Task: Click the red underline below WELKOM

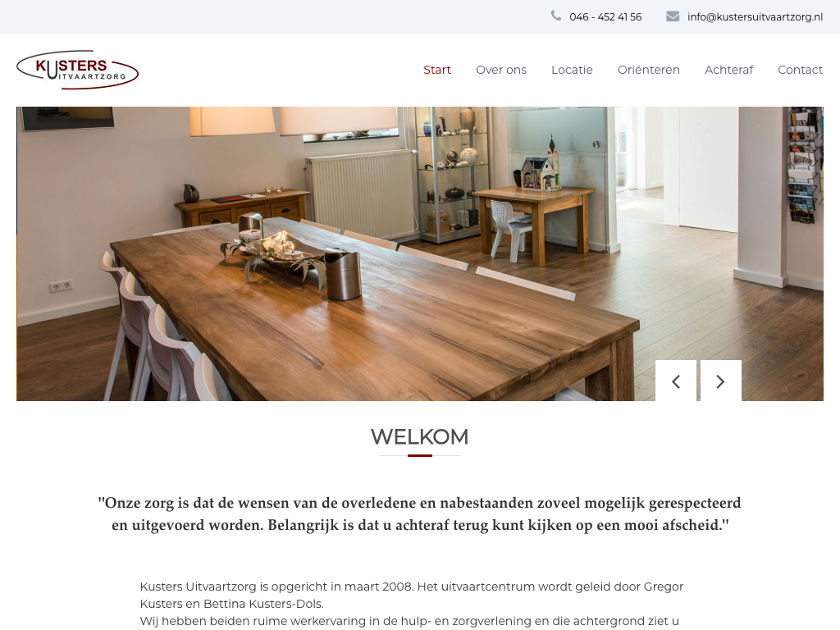Action: (x=419, y=455)
